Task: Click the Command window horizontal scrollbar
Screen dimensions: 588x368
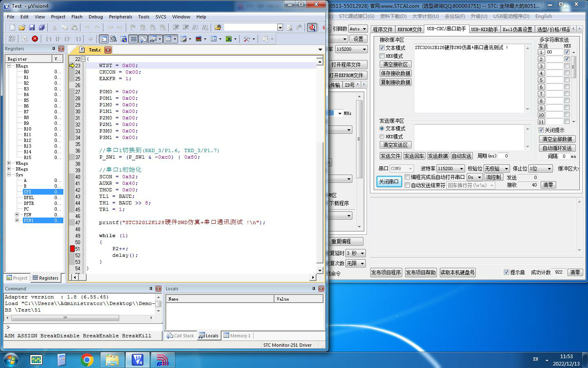Action: coord(65,318)
